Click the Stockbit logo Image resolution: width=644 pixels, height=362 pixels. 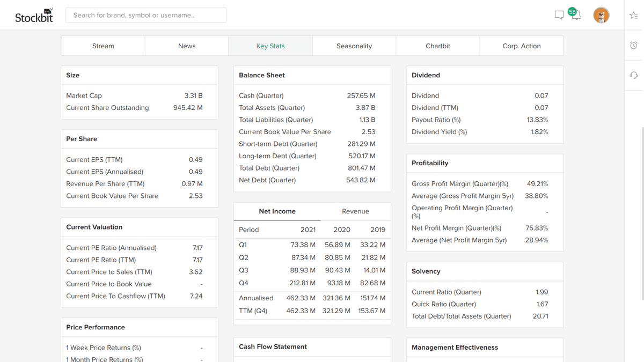pyautogui.click(x=34, y=16)
